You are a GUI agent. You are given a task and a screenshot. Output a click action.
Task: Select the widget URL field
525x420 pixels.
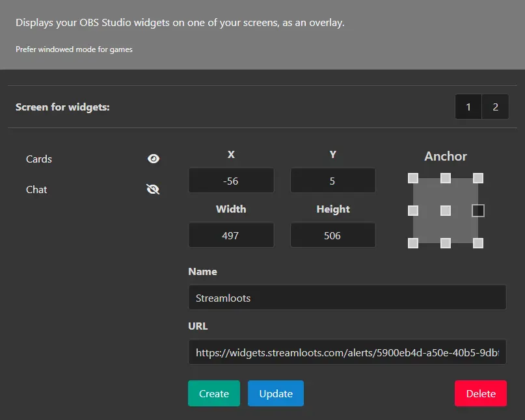point(347,352)
